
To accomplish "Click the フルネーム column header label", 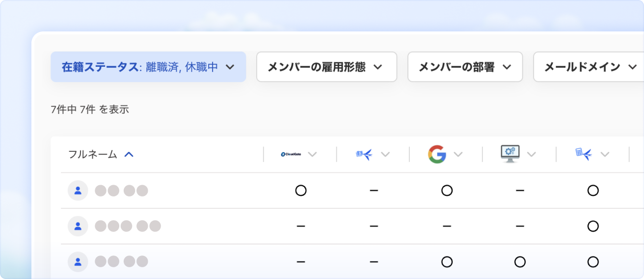I will [93, 154].
